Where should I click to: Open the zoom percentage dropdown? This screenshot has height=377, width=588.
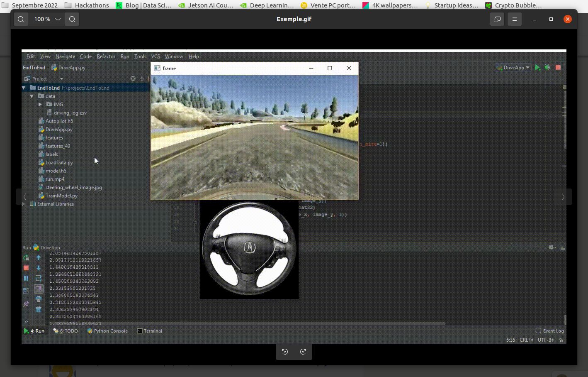pos(58,19)
